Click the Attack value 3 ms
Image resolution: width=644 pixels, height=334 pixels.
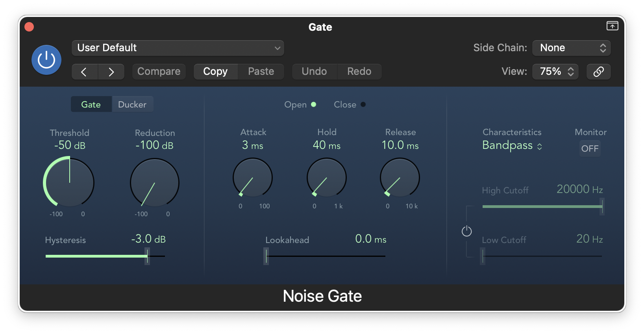pos(253,145)
